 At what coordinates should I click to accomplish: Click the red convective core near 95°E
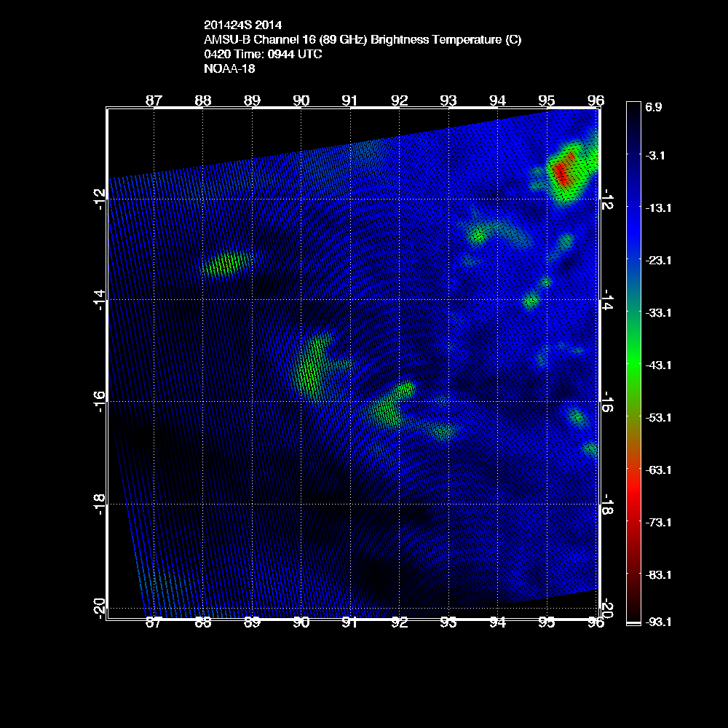pos(561,172)
